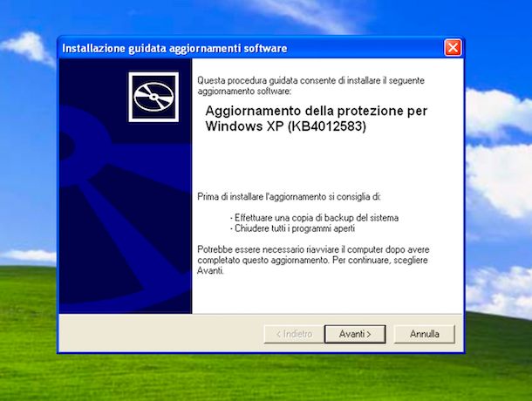The width and height of the screenshot is (532, 401).
Task: Select the KB4012583 update title text
Action: point(316,119)
